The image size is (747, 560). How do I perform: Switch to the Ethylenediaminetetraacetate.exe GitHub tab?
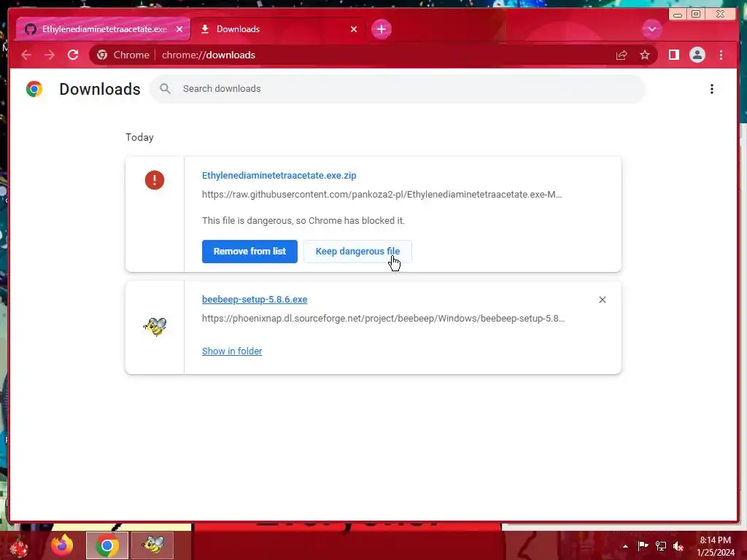(103, 29)
